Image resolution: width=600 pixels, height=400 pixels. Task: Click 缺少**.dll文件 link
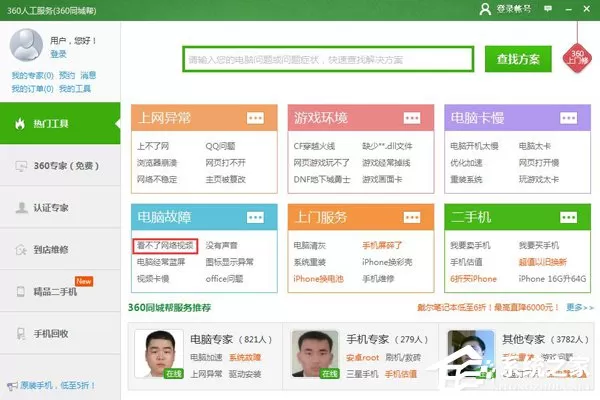pyautogui.click(x=387, y=146)
